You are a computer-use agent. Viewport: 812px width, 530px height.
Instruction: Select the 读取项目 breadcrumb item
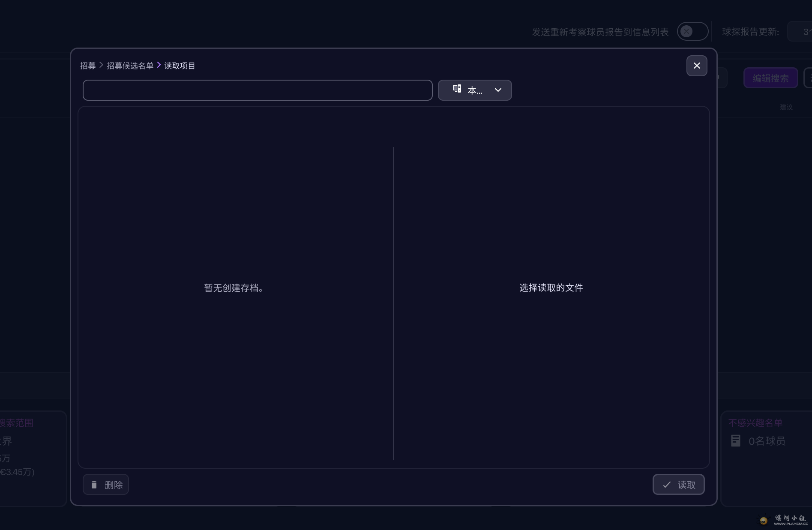tap(180, 66)
